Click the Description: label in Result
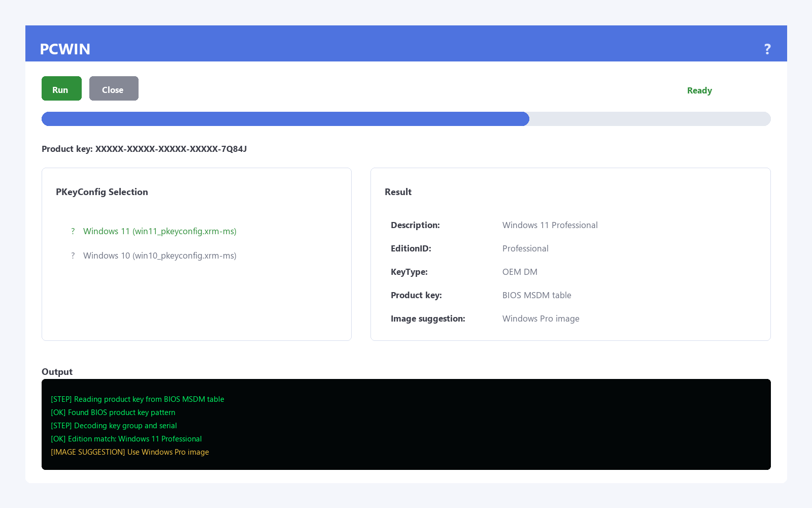The width and height of the screenshot is (812, 508). click(415, 225)
